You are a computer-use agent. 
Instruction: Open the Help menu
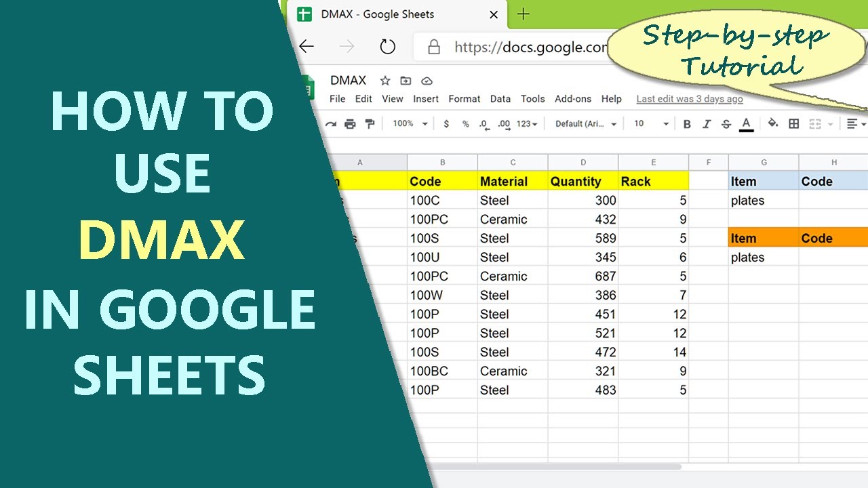coord(612,99)
